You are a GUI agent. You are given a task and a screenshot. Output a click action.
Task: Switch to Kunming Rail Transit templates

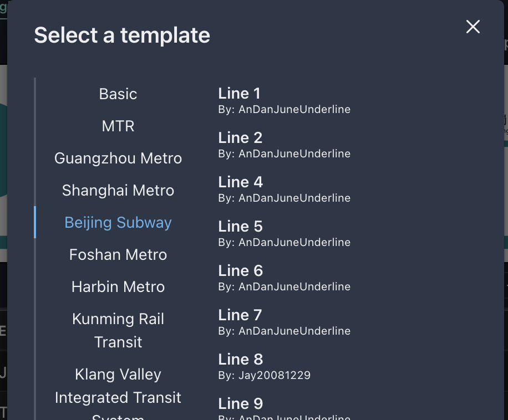tap(118, 330)
